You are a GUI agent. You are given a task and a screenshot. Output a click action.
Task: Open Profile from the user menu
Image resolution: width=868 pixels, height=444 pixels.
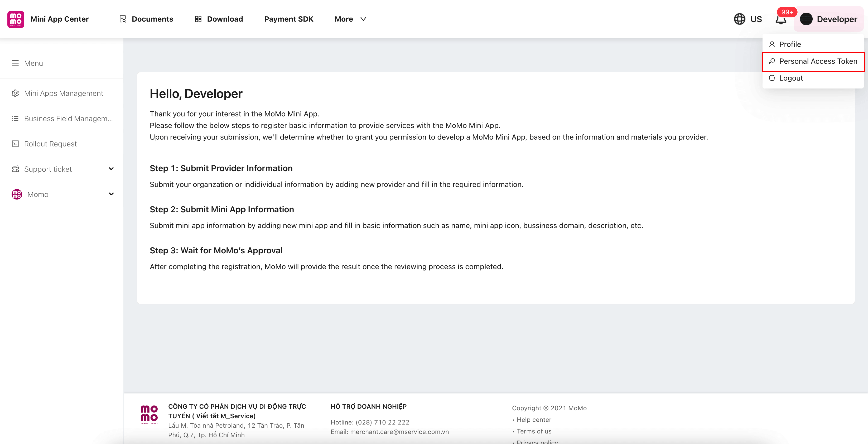pyautogui.click(x=789, y=45)
